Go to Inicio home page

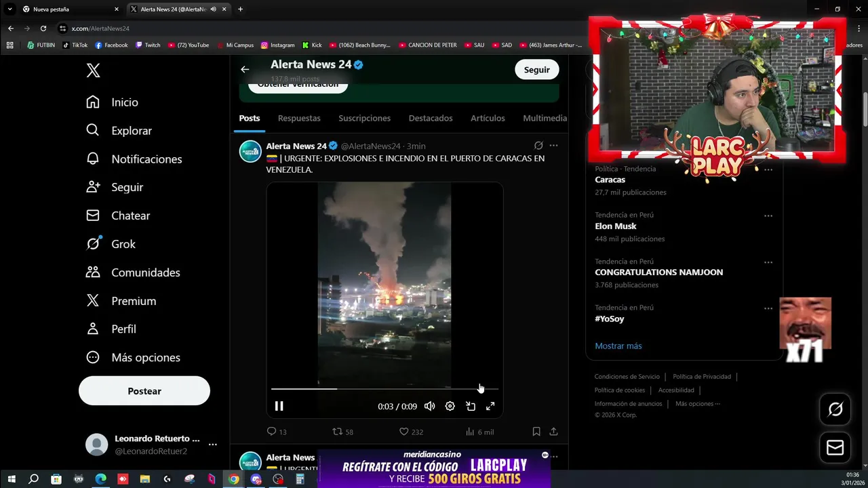113,102
